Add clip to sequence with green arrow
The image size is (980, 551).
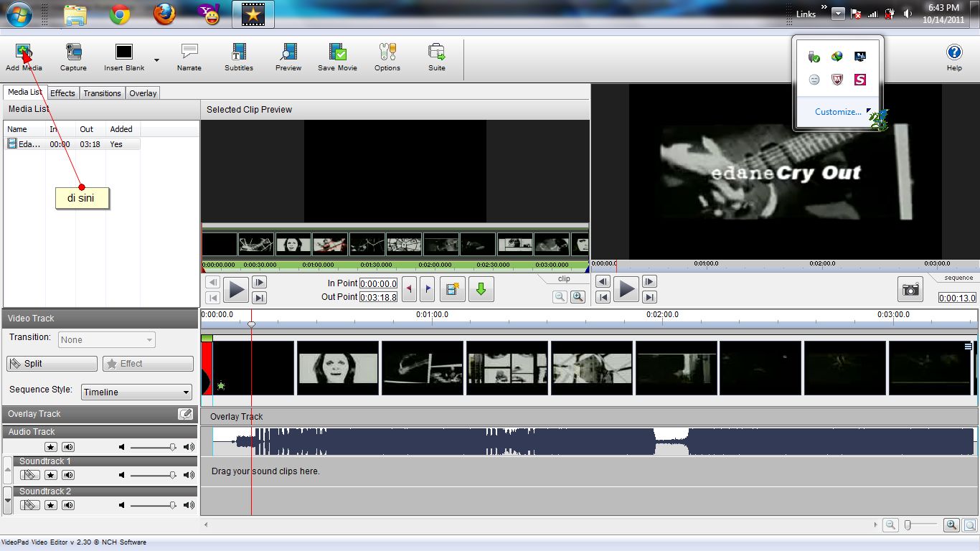[x=481, y=289]
